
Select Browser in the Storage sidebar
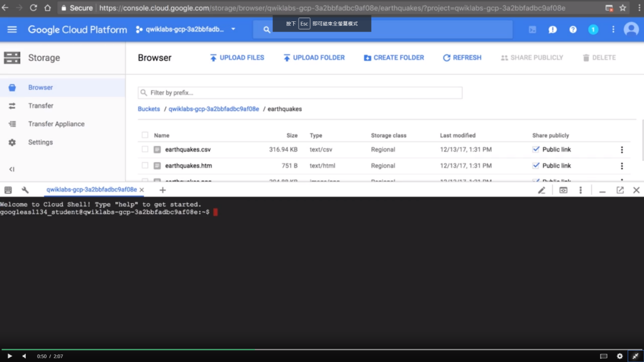62,87
